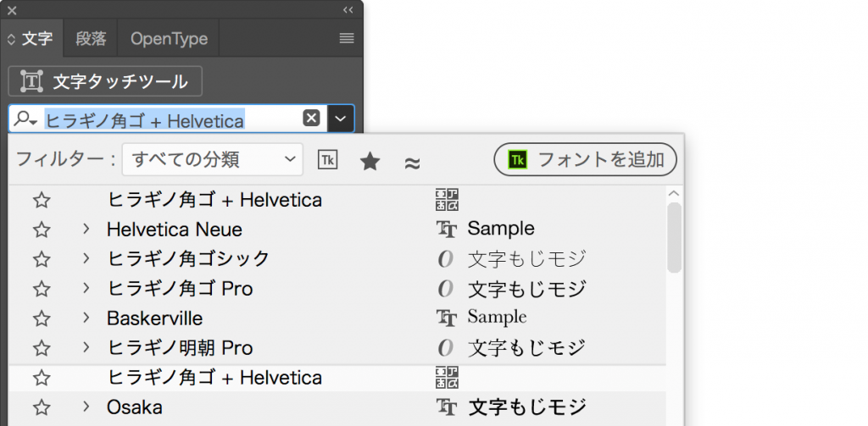Select ヒラギノ明朝 Pro font
The width and height of the screenshot is (868, 426).
180,348
